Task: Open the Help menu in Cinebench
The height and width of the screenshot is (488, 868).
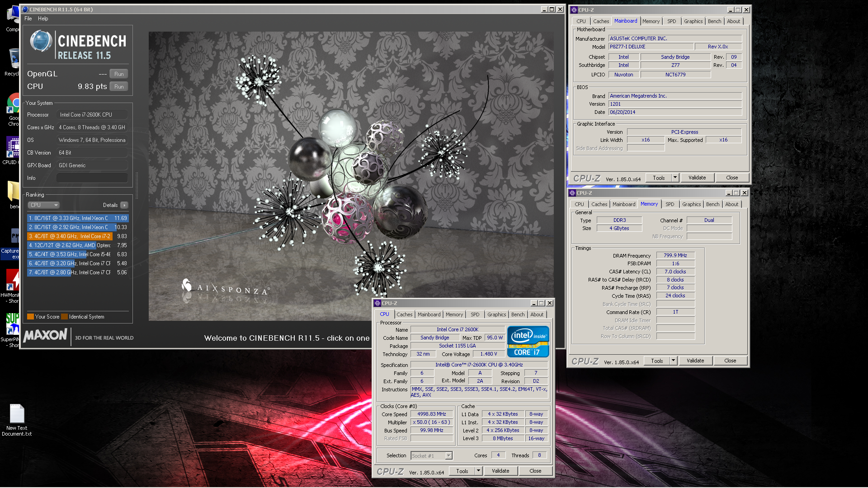Action: pyautogui.click(x=43, y=19)
